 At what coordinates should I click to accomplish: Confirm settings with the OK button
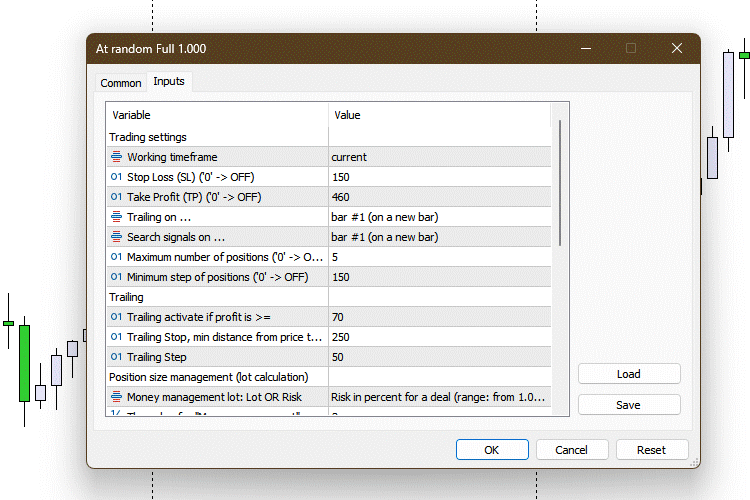coord(491,450)
